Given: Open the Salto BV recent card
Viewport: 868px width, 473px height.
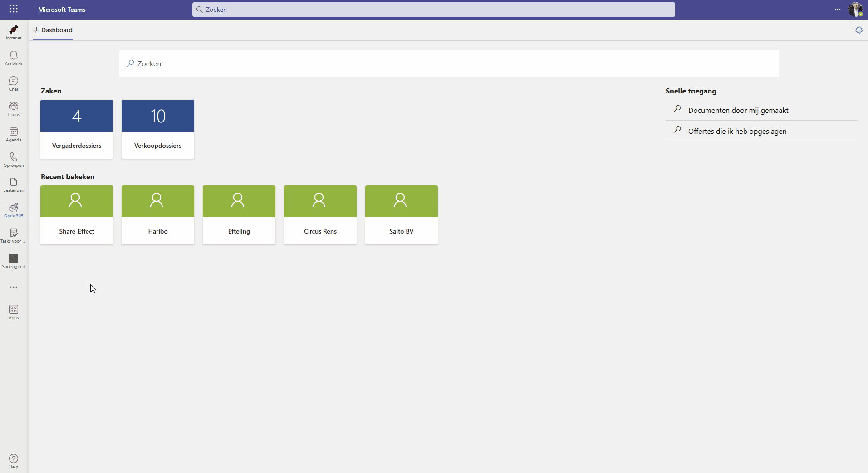Looking at the screenshot, I should tap(402, 215).
